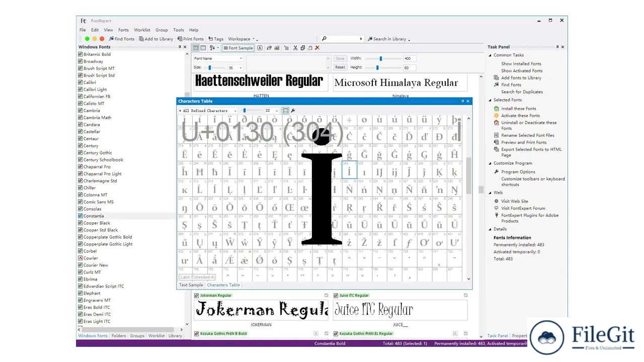Open the character size 22 dropdown

(x=272, y=111)
